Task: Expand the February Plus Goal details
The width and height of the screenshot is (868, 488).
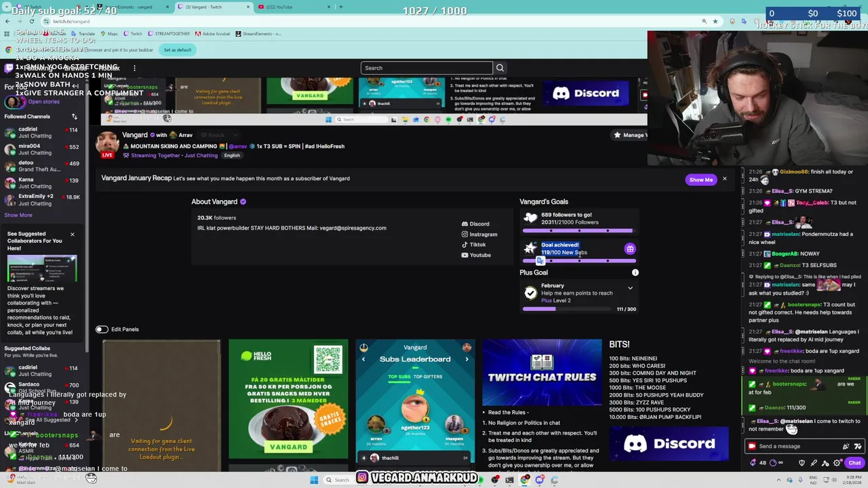Action: (630, 288)
